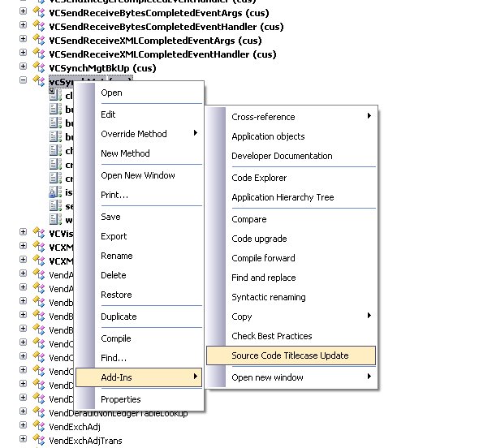Select Rename menu item
This screenshot has height=448, width=479.
(x=139, y=256)
